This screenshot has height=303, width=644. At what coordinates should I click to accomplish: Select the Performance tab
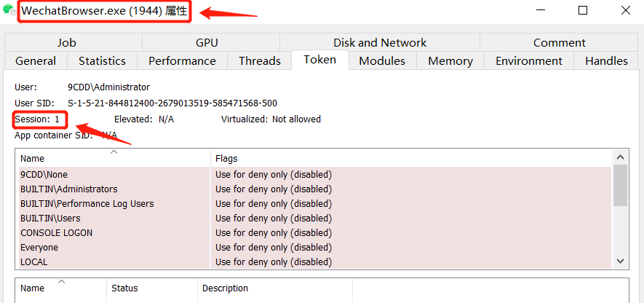click(182, 61)
